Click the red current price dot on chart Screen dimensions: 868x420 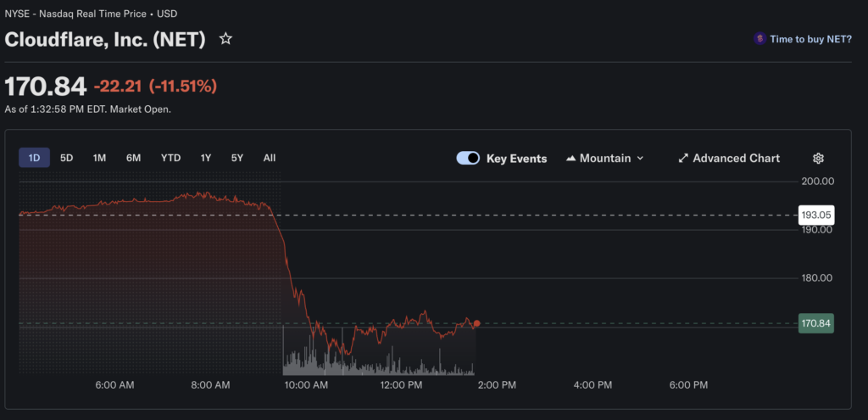(477, 323)
